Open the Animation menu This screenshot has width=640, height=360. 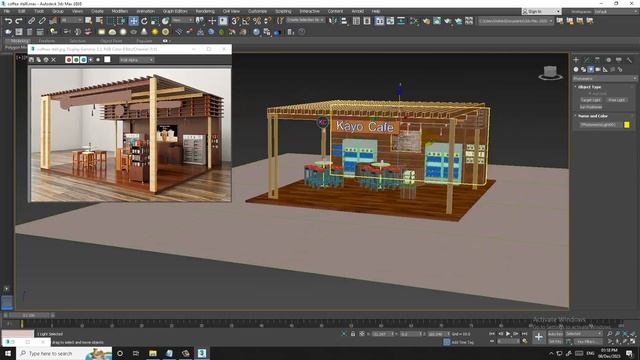pos(145,11)
